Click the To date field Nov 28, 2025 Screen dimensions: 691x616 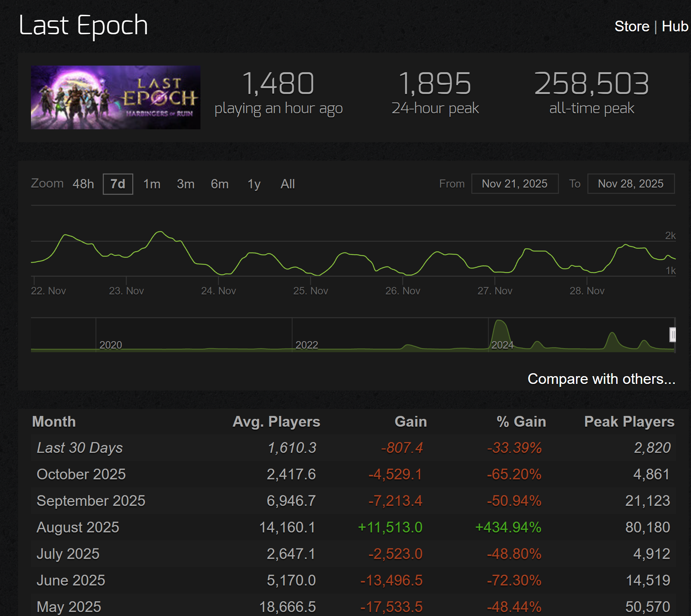point(631,183)
